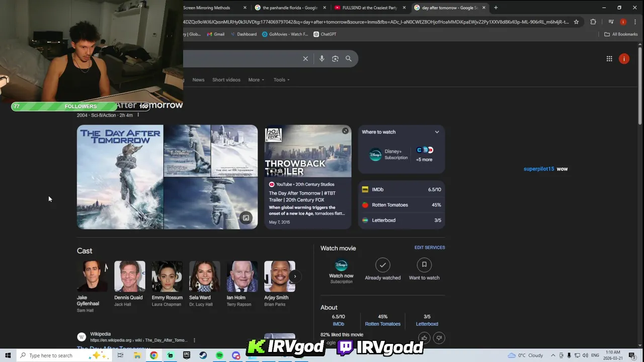644x362 pixels.
Task: Open the Chrome profile avatar in toolbar
Action: pos(623,22)
